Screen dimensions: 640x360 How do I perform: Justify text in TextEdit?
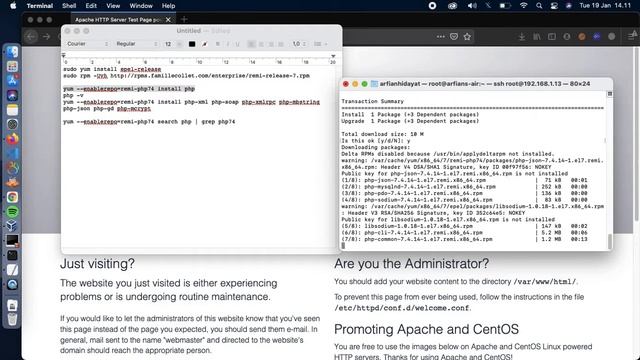pos(281,44)
